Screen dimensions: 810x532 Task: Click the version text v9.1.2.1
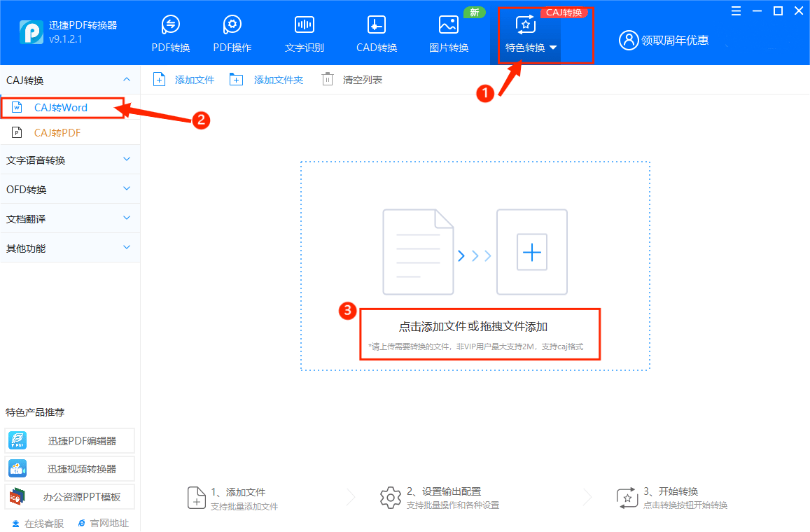click(66, 38)
